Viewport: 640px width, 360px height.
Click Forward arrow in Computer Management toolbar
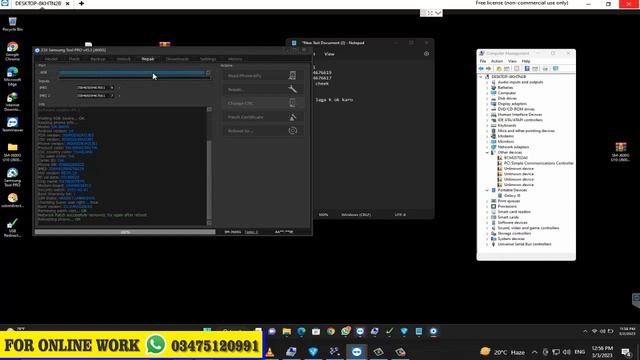(489, 69)
